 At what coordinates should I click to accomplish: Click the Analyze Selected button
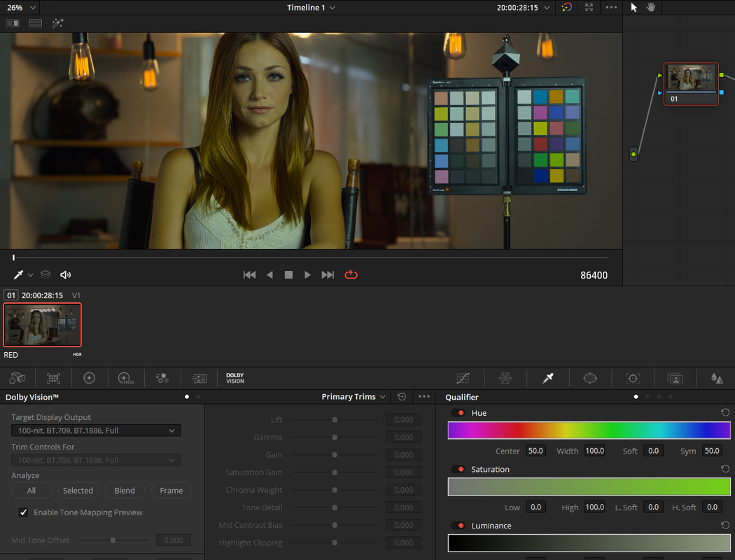tap(78, 490)
